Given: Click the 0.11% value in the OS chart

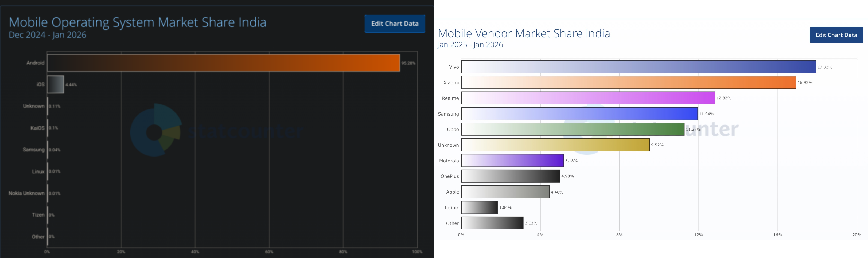Looking at the screenshot, I should 55,106.
